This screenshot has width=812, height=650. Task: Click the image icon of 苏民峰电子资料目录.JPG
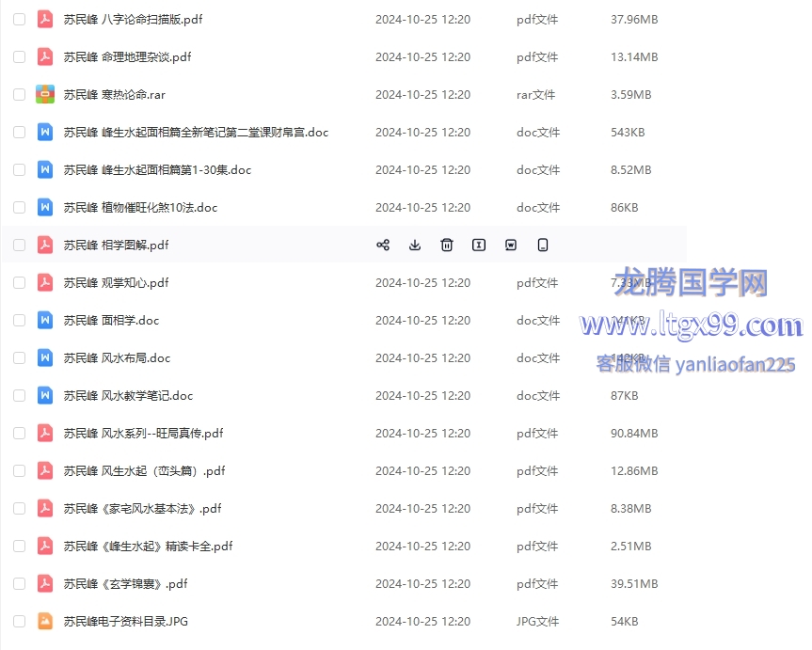click(45, 622)
